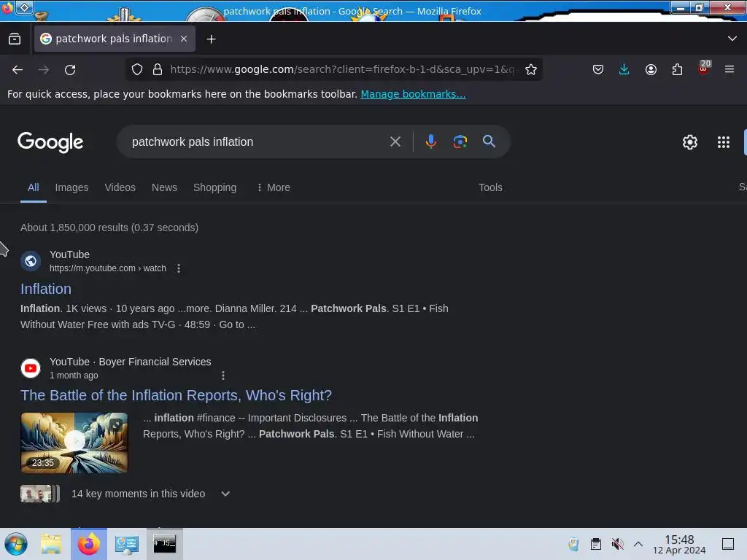
Task: Switch to Images results tab
Action: click(x=72, y=187)
